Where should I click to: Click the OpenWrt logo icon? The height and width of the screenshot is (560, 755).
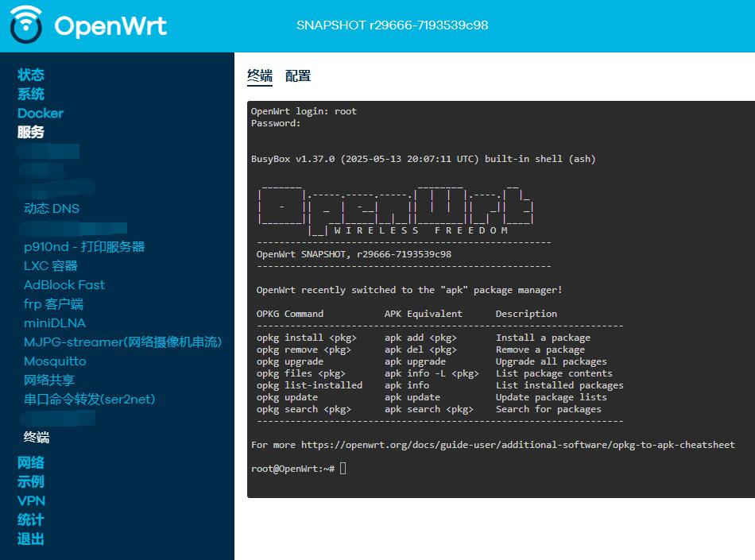(26, 25)
